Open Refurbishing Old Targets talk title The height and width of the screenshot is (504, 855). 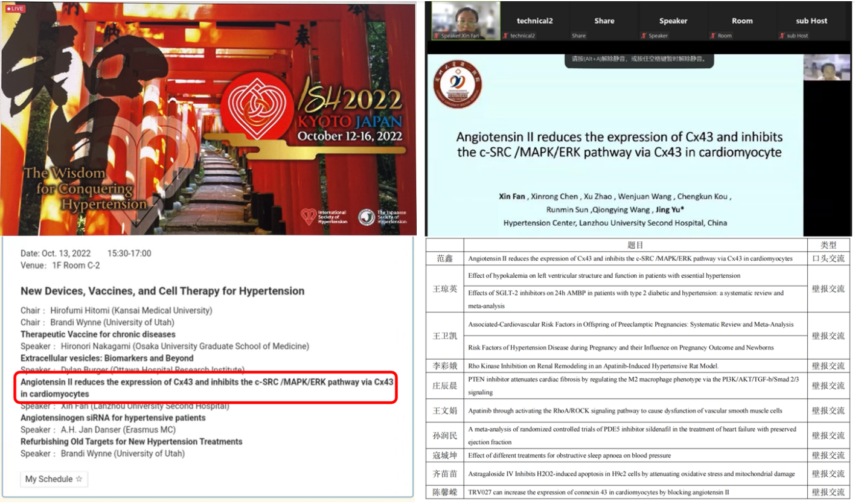tap(131, 442)
